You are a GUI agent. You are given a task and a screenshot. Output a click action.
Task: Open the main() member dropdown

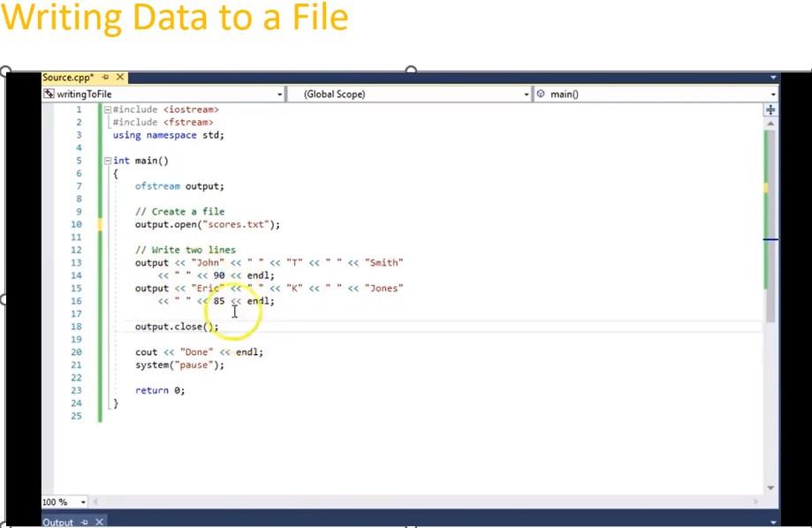773,94
